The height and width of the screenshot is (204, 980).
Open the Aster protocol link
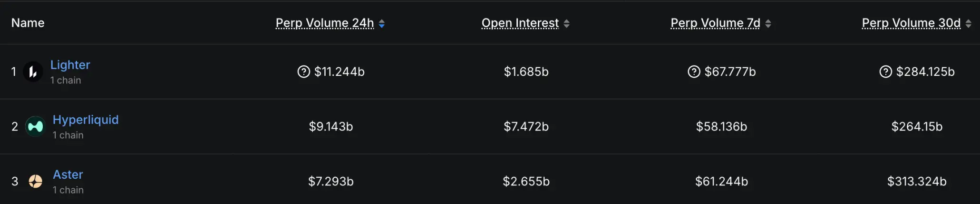[x=68, y=174]
